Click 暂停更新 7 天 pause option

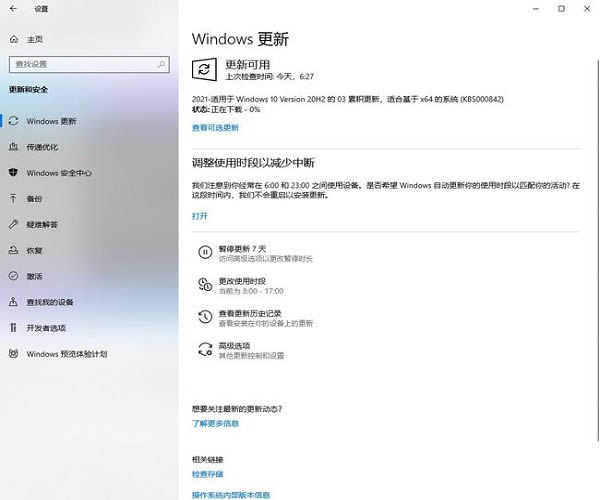pos(243,248)
